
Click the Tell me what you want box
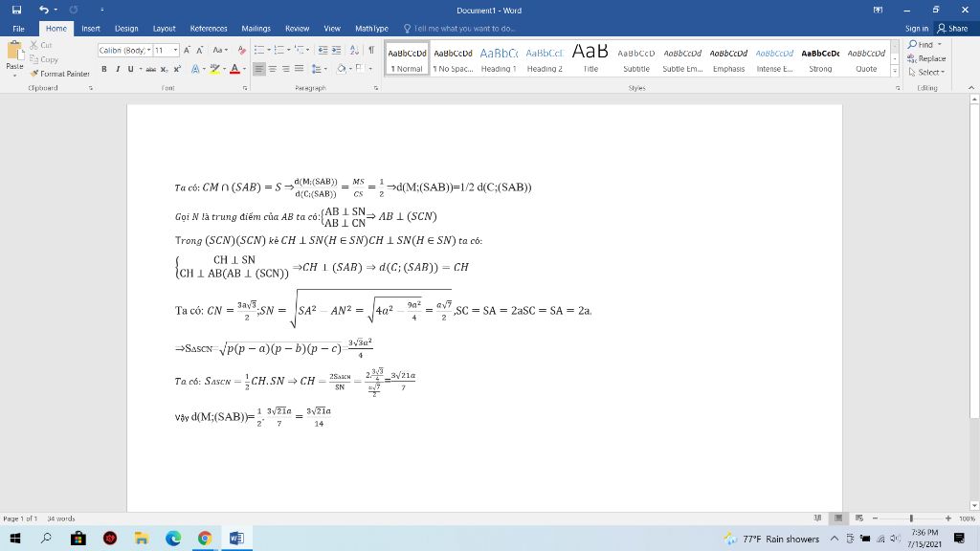pyautogui.click(x=464, y=29)
